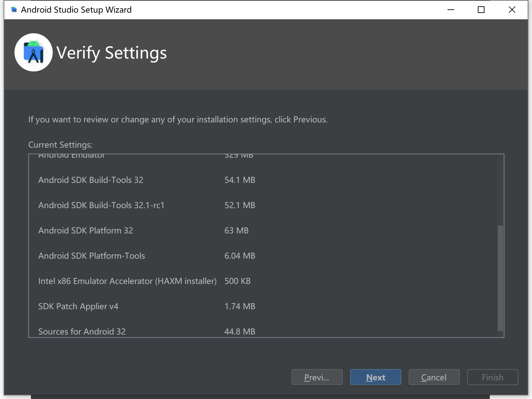Minimize the Setup Wizard window

(x=451, y=10)
